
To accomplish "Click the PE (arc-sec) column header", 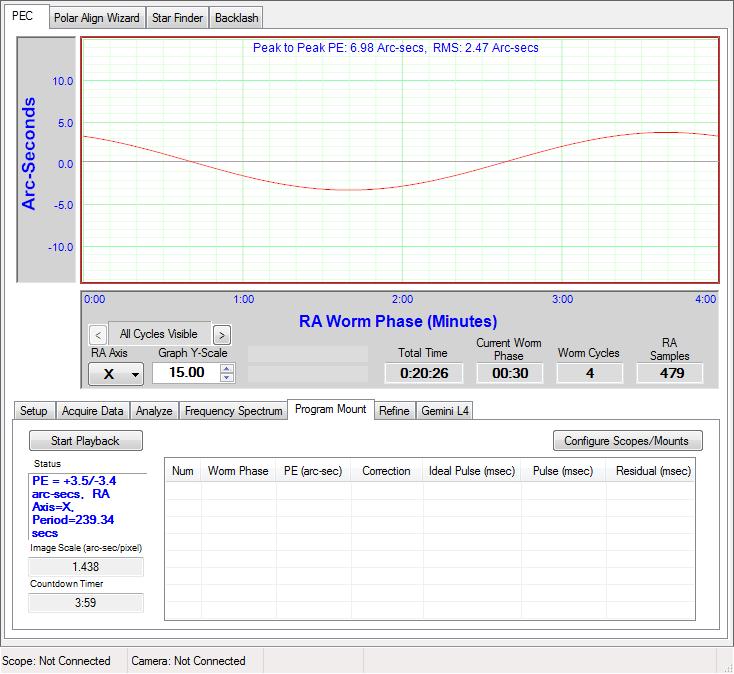I will 313,471.
